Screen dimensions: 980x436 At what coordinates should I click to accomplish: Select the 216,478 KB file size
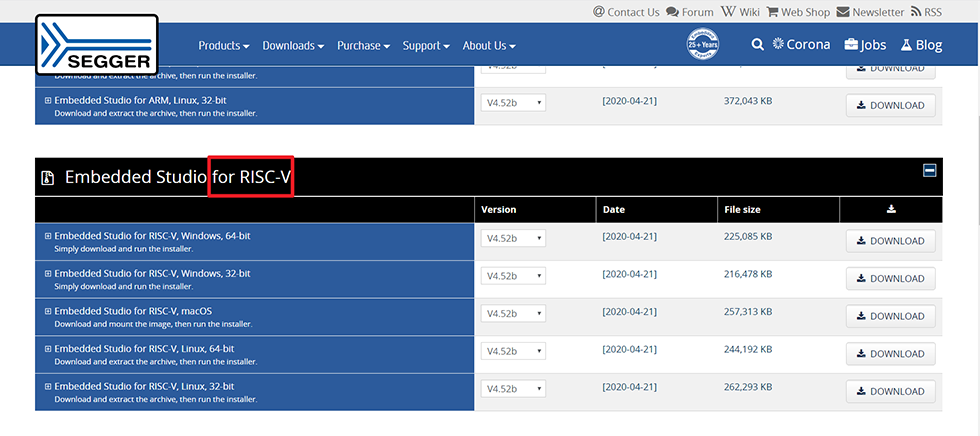pyautogui.click(x=748, y=274)
